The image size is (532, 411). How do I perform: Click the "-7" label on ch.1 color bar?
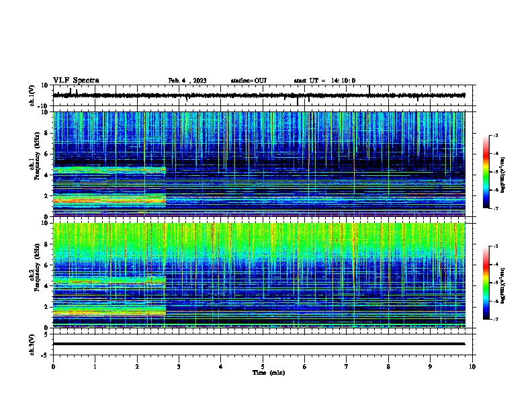pos(495,208)
